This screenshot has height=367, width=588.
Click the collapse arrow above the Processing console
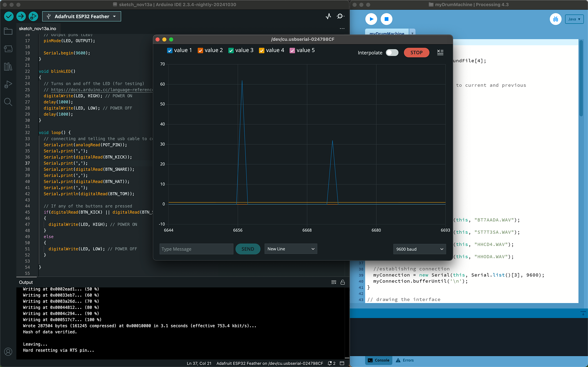point(583,313)
